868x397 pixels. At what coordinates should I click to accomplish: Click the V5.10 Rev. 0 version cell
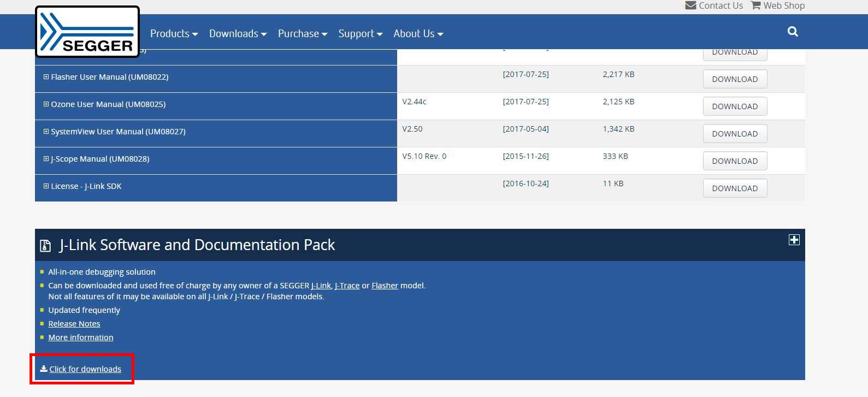(x=424, y=156)
